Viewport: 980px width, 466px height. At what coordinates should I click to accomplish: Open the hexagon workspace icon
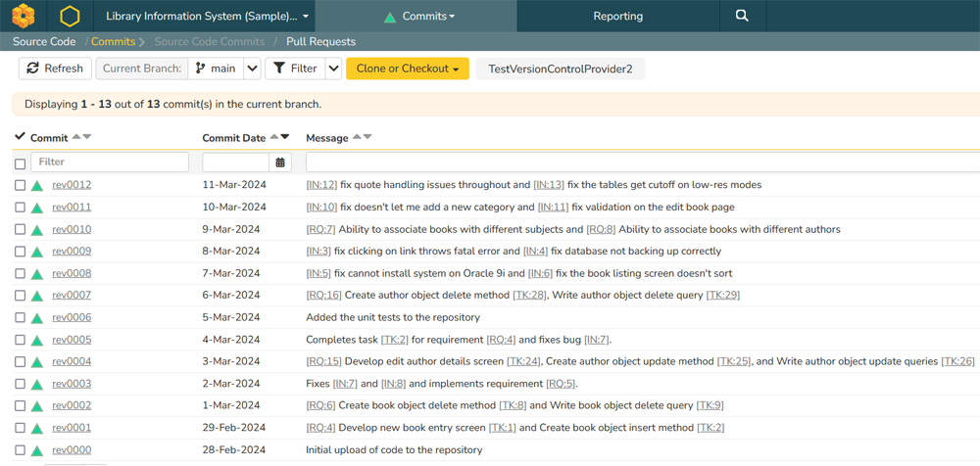coord(69,16)
